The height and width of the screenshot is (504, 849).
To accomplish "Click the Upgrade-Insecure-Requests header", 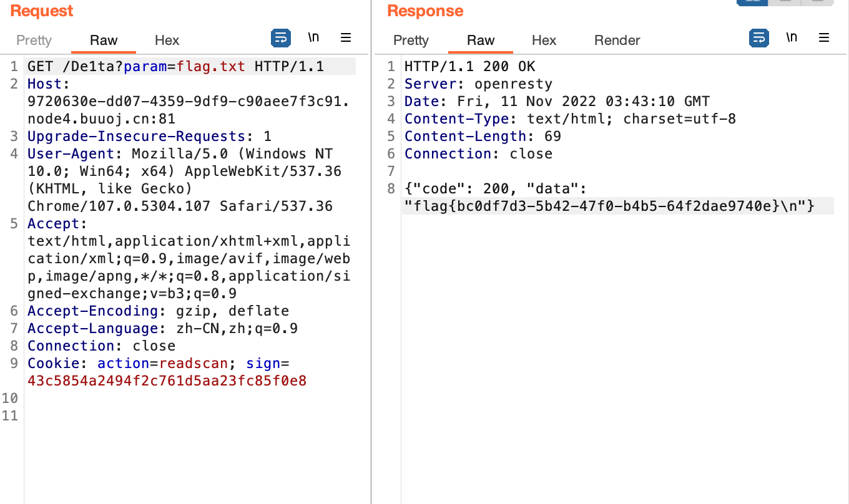I will [149, 136].
